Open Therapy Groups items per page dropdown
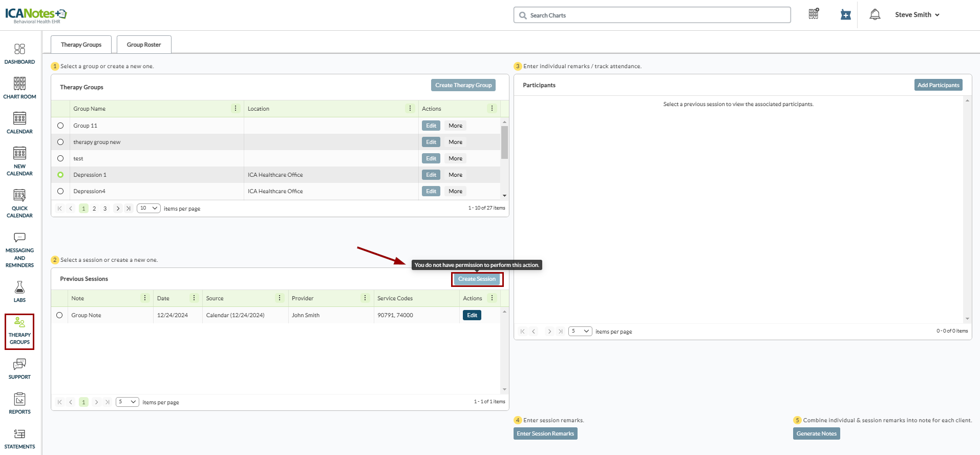Image resolution: width=980 pixels, height=455 pixels. point(148,209)
